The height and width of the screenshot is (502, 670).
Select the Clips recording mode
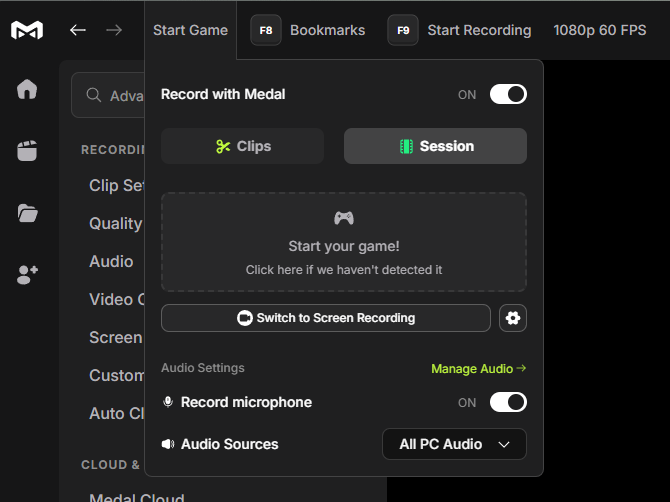[242, 146]
